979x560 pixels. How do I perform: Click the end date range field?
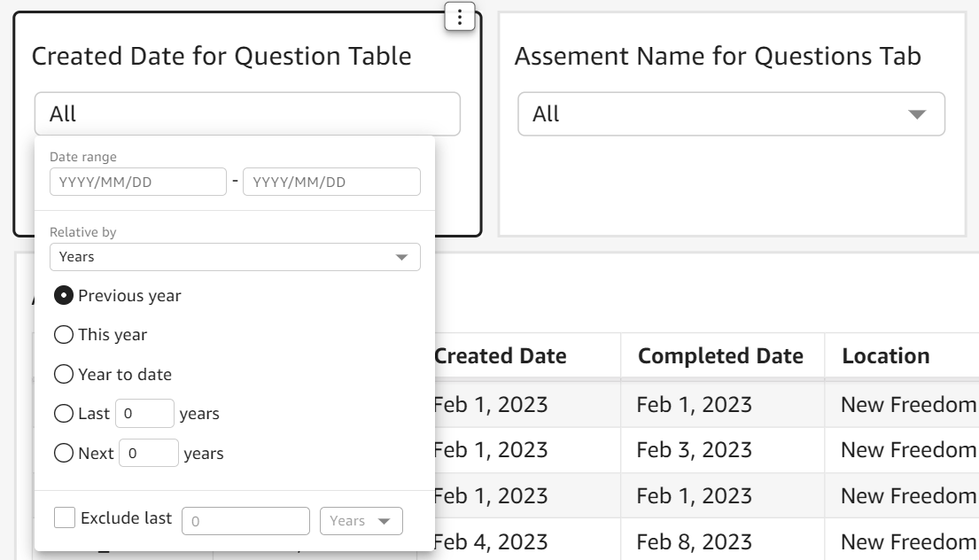pyautogui.click(x=331, y=183)
